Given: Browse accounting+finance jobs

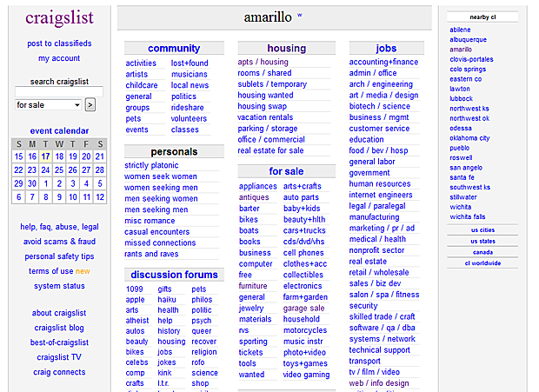Looking at the screenshot, I should click(x=383, y=62).
